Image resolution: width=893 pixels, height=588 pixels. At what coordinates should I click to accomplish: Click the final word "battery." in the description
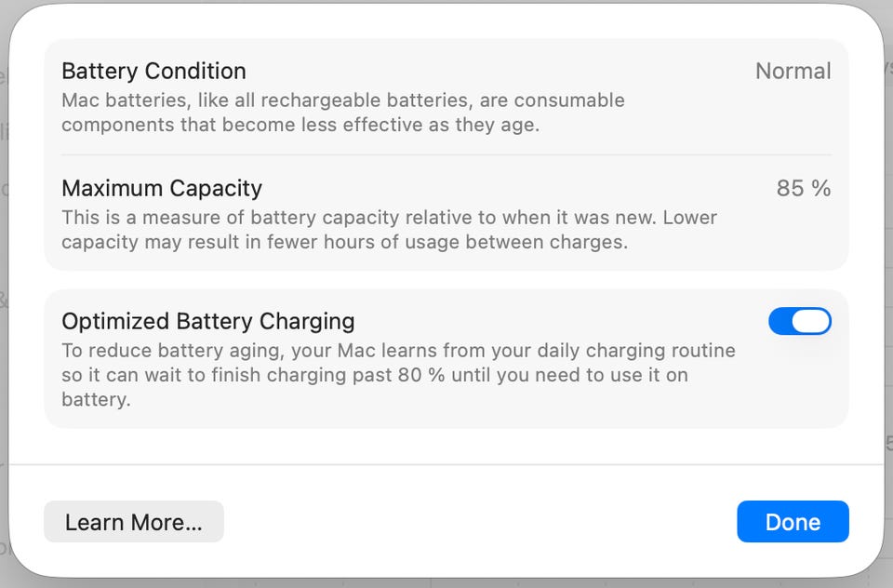[x=96, y=399]
